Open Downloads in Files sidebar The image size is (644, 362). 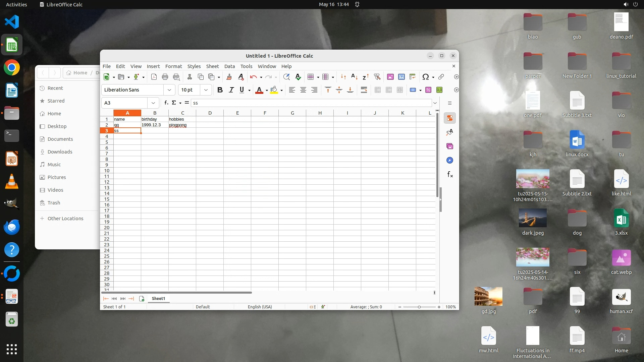(x=60, y=152)
